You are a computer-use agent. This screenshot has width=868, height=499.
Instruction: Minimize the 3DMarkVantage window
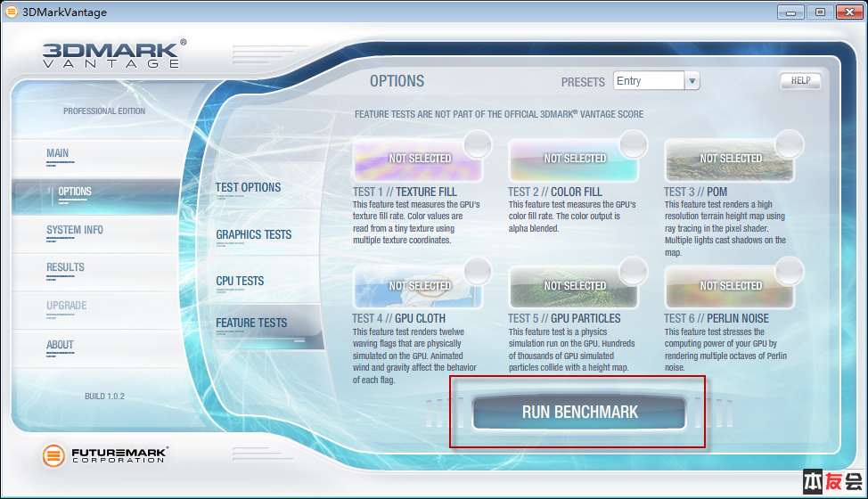click(790, 12)
